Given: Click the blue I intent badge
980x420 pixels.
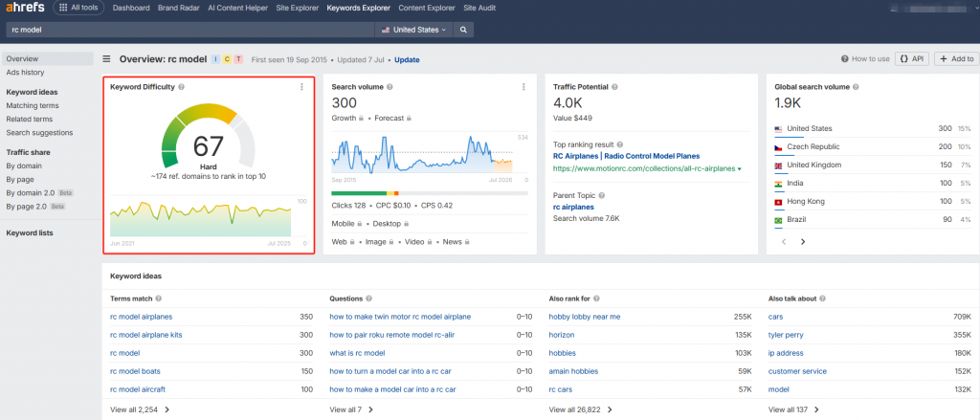Looking at the screenshot, I should (215, 59).
